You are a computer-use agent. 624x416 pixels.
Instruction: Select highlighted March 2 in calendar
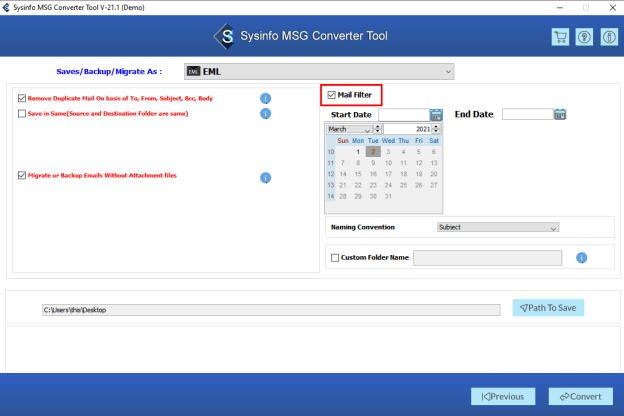click(x=373, y=152)
